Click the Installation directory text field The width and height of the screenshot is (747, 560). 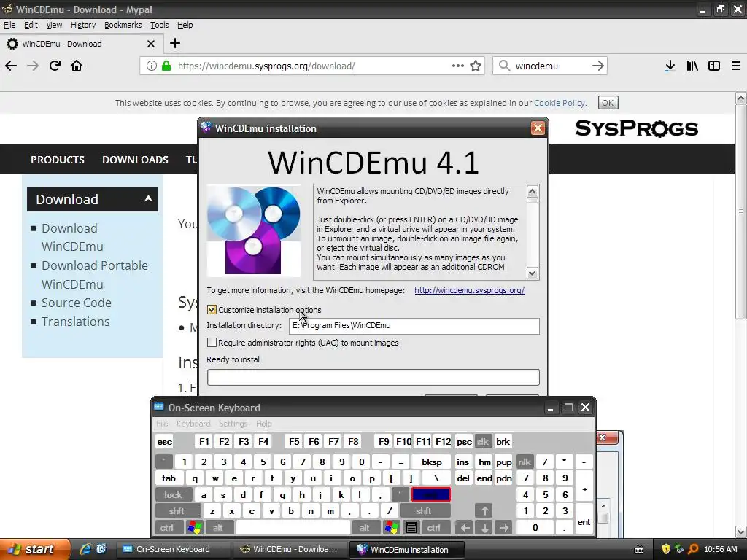(414, 326)
